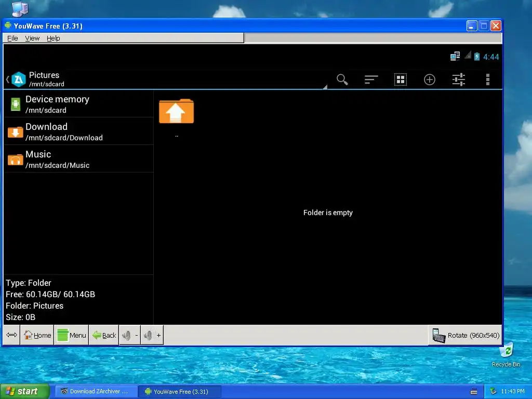The height and width of the screenshot is (399, 532).
Task: Click the Android network status icon
Action: coord(455,56)
